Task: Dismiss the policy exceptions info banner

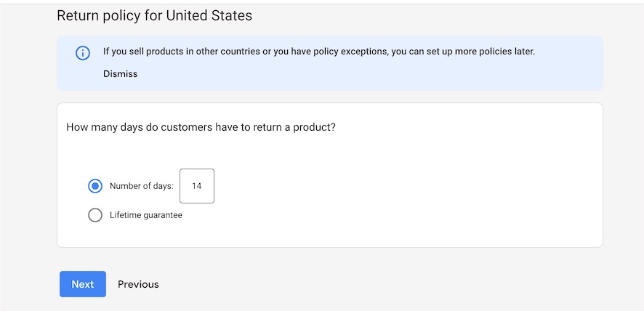Action: coord(121,74)
